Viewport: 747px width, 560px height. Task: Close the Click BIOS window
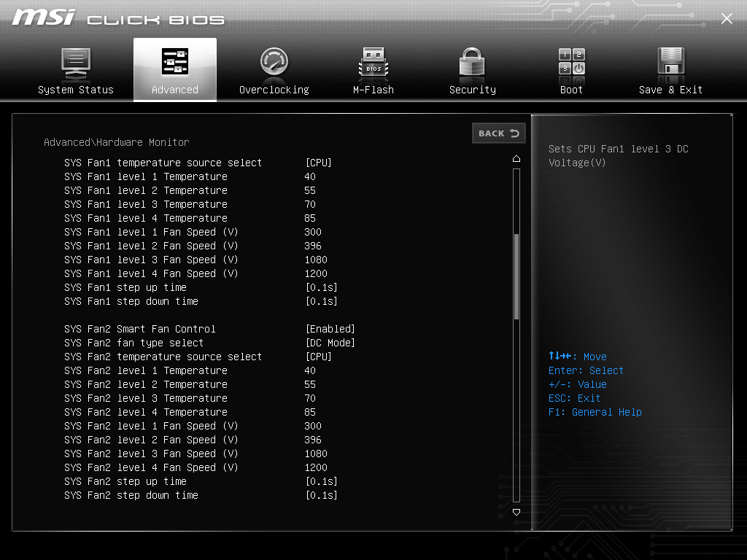pos(727,18)
